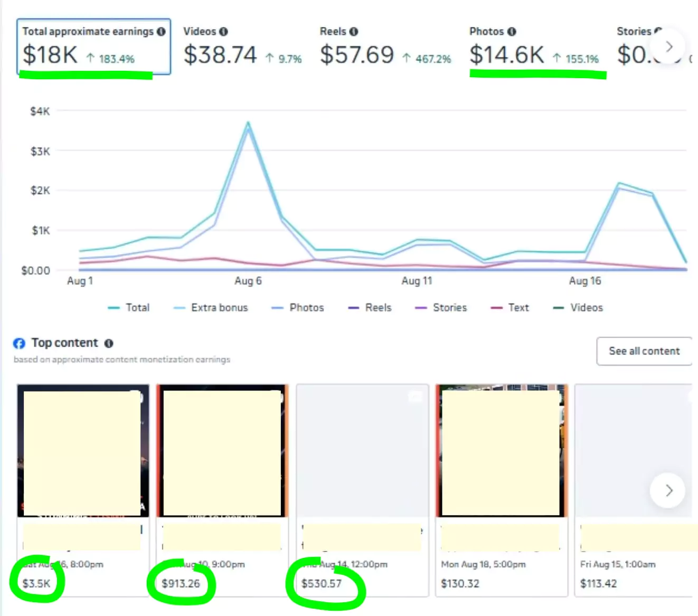Click the Photos info icon
698x616 pixels.
(512, 32)
